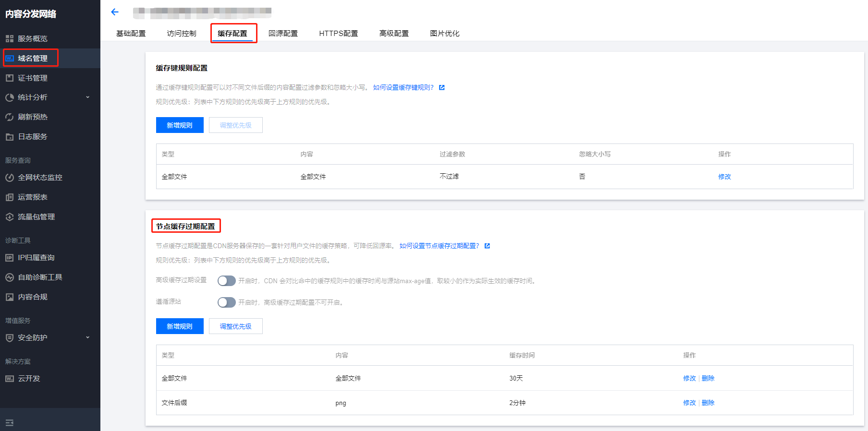The height and width of the screenshot is (431, 868).
Task: Open 日志服务 icon in sidebar
Action: tap(10, 137)
